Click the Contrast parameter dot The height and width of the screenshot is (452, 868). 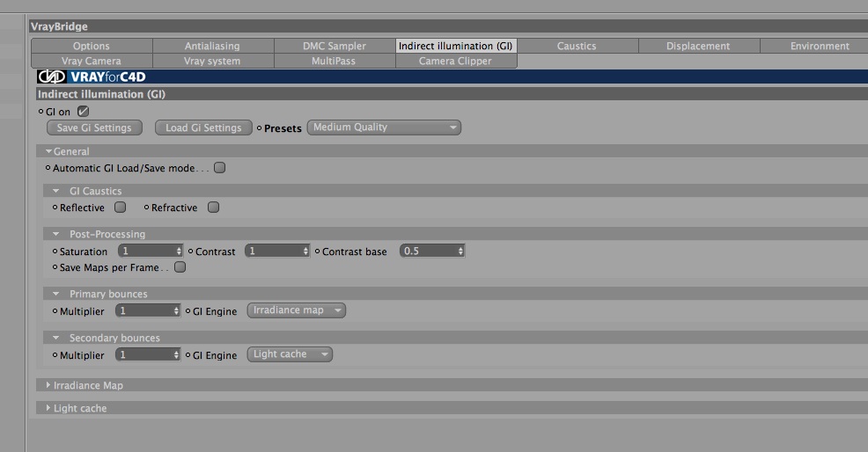[x=190, y=252]
